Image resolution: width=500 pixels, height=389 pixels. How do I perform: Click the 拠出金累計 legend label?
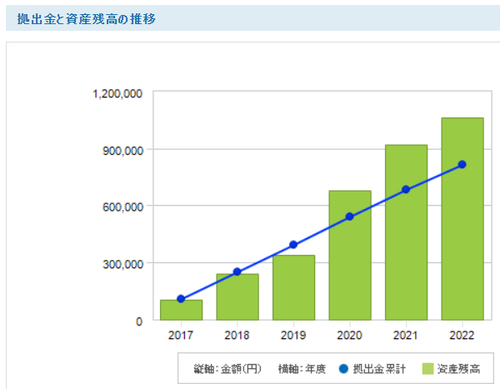point(379,369)
